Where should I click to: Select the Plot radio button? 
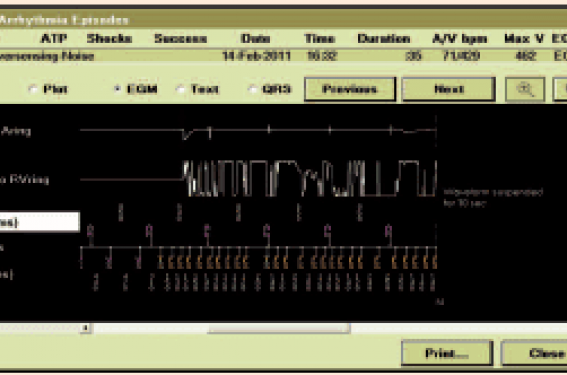[33, 89]
